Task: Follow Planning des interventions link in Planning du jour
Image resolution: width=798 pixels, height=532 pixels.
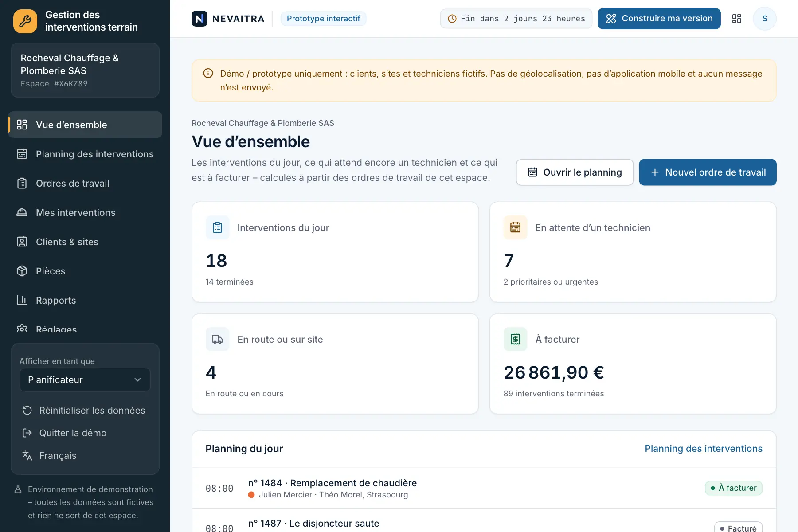Action: tap(704, 449)
